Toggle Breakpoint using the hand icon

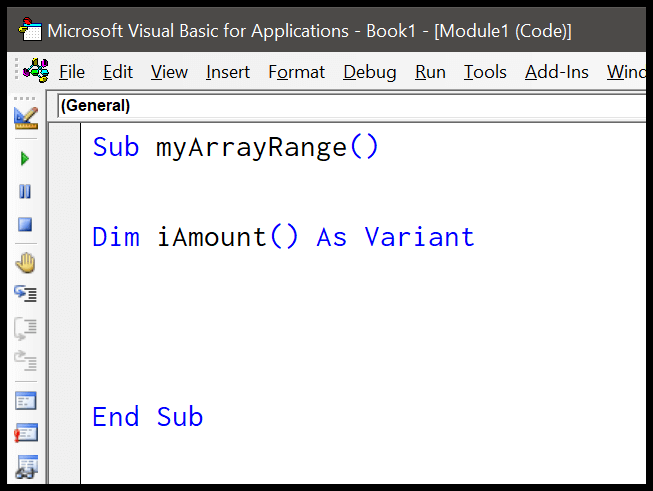[x=25, y=263]
